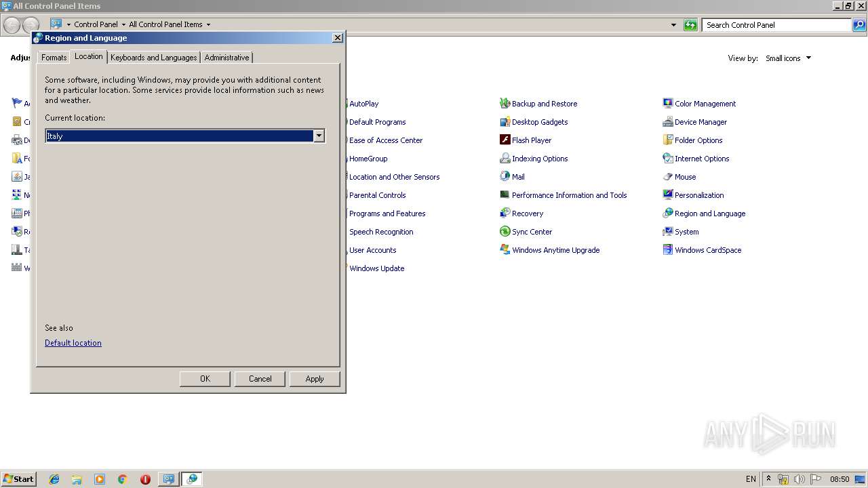The image size is (868, 488).
Task: Open Region and Language item in list
Action: (x=704, y=213)
